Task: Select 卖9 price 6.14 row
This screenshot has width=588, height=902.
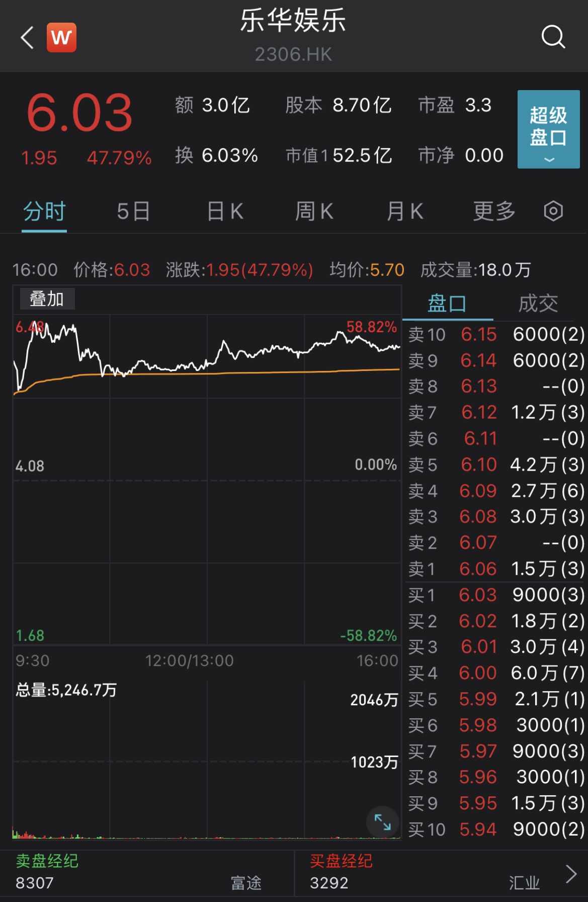Action: 496,360
